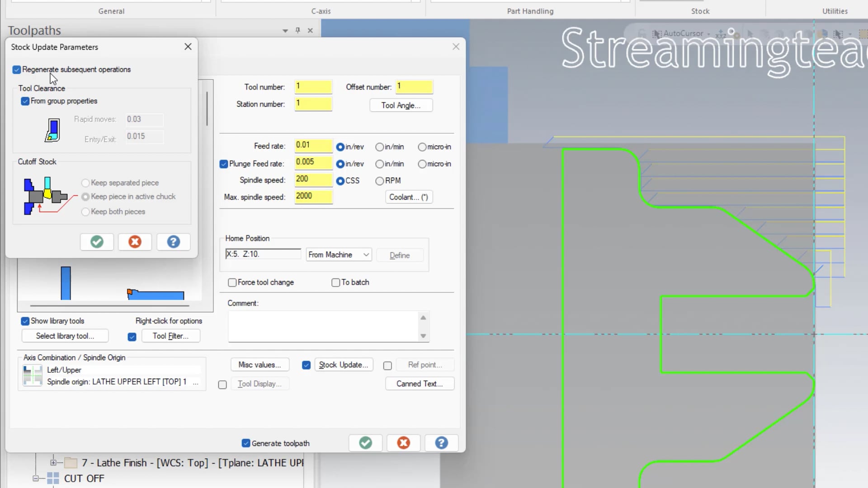Screen dimensions: 868x488
Task: Click the help question mark icon
Action: tap(174, 241)
